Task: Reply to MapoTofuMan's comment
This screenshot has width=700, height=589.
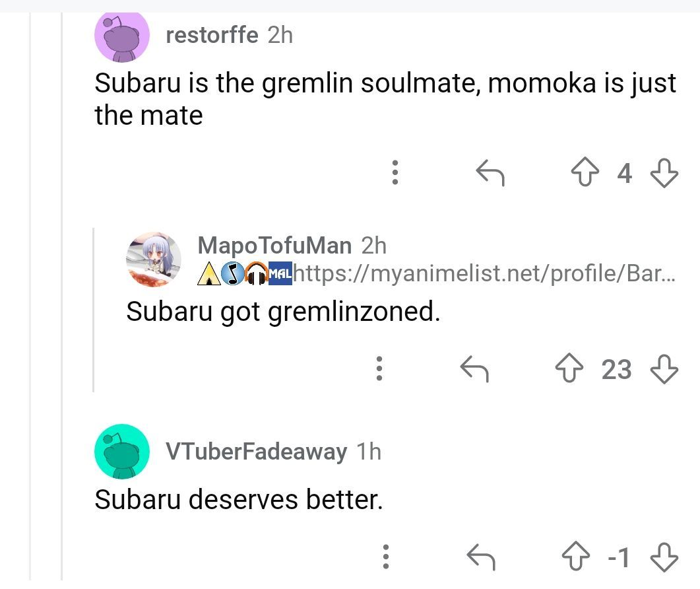Action: 474,369
